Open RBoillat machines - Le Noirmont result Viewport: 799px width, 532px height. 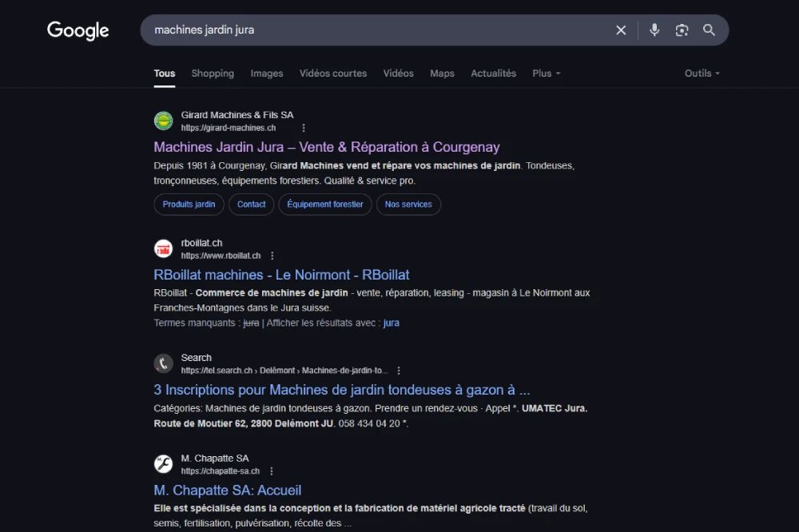click(x=282, y=275)
